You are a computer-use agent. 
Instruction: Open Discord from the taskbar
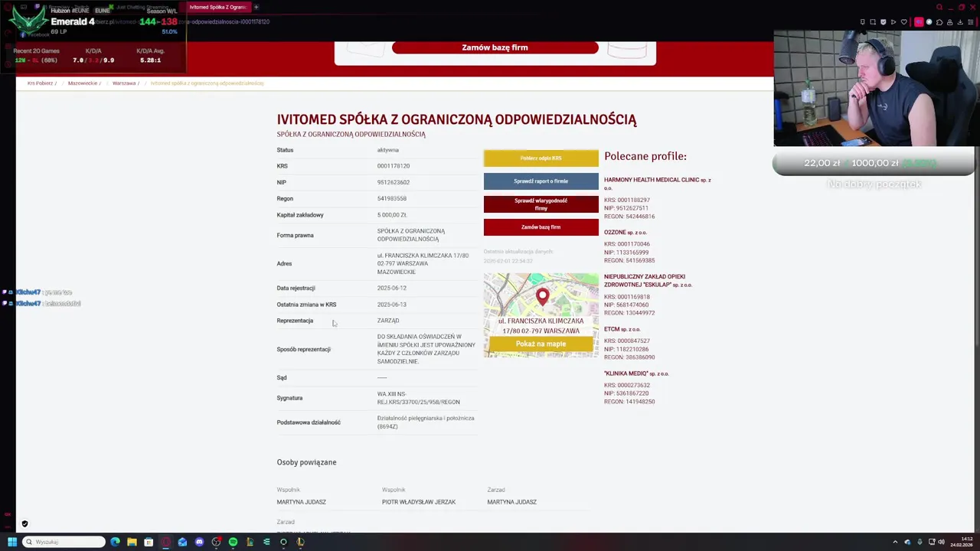point(199,542)
